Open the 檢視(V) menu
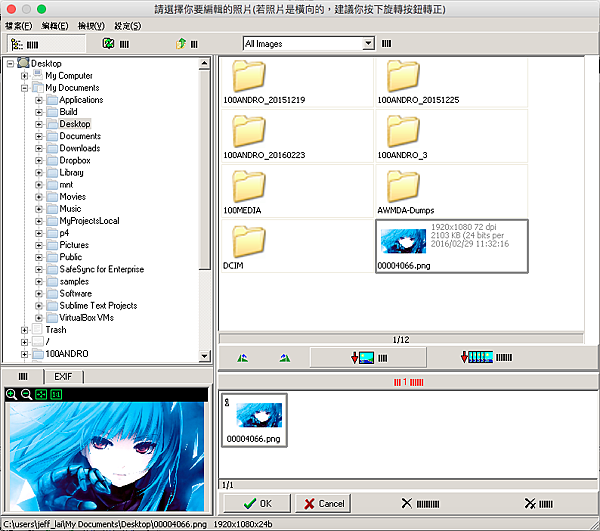 click(x=91, y=26)
